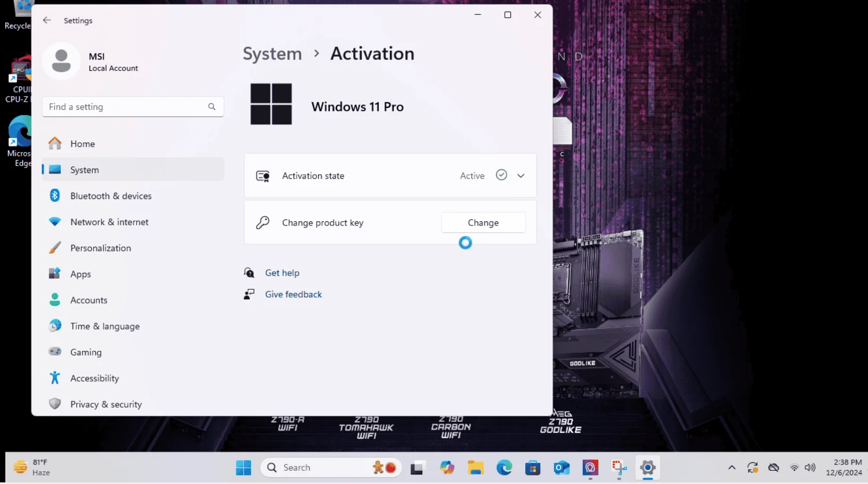This screenshot has width=868, height=484.
Task: Select the CPU-Z desktop shortcut
Action: pos(18,80)
